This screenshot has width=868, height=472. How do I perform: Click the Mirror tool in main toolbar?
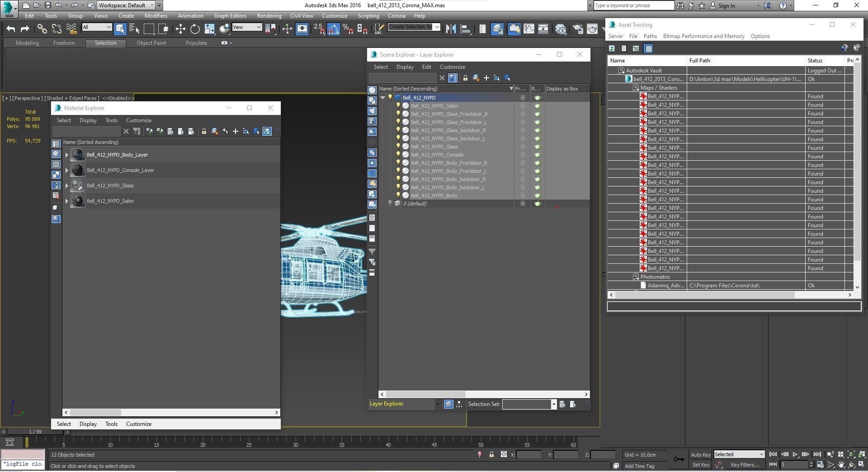tap(451, 29)
